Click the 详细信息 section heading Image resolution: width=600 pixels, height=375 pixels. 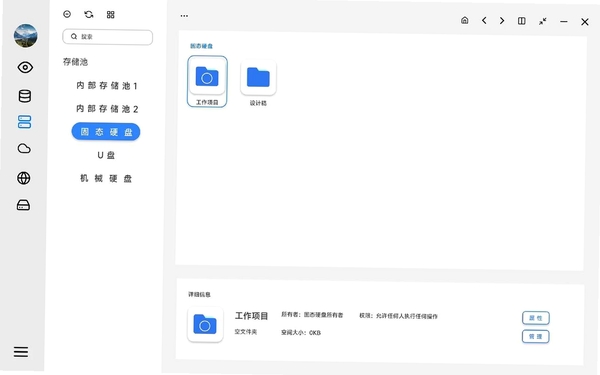pyautogui.click(x=199, y=295)
